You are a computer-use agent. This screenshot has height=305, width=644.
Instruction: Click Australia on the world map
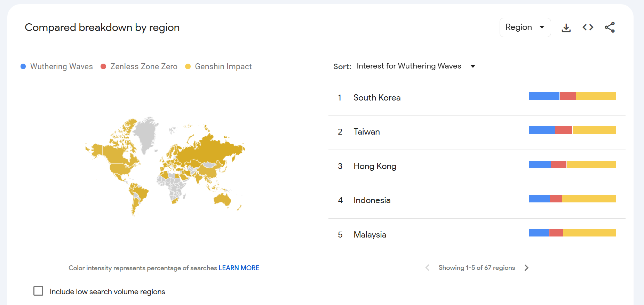pos(222,200)
